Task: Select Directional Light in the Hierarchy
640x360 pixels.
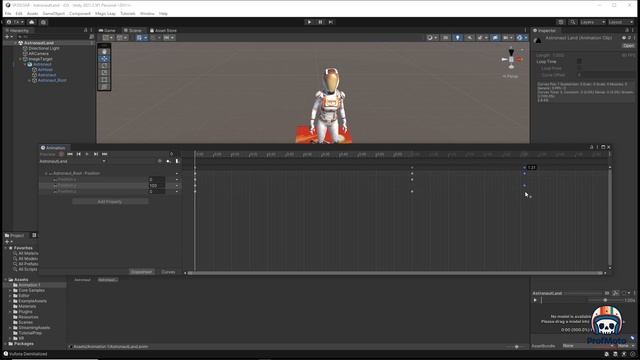Action: pos(44,48)
